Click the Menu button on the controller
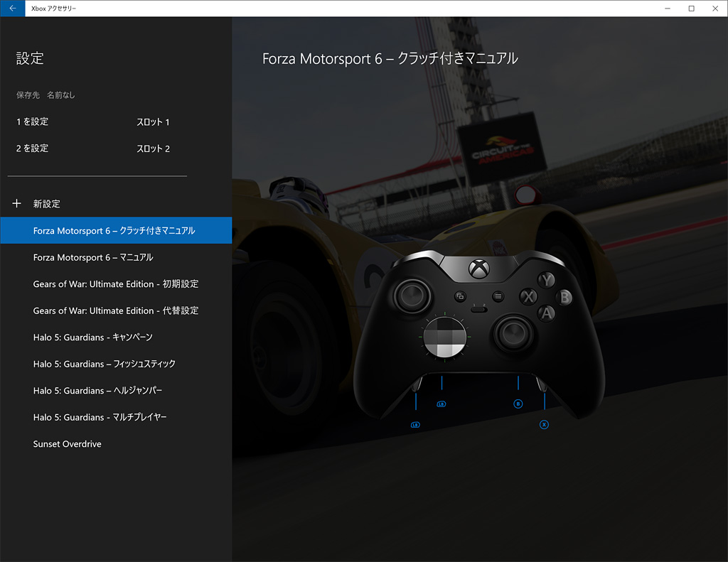The width and height of the screenshot is (728, 562). coord(498,296)
